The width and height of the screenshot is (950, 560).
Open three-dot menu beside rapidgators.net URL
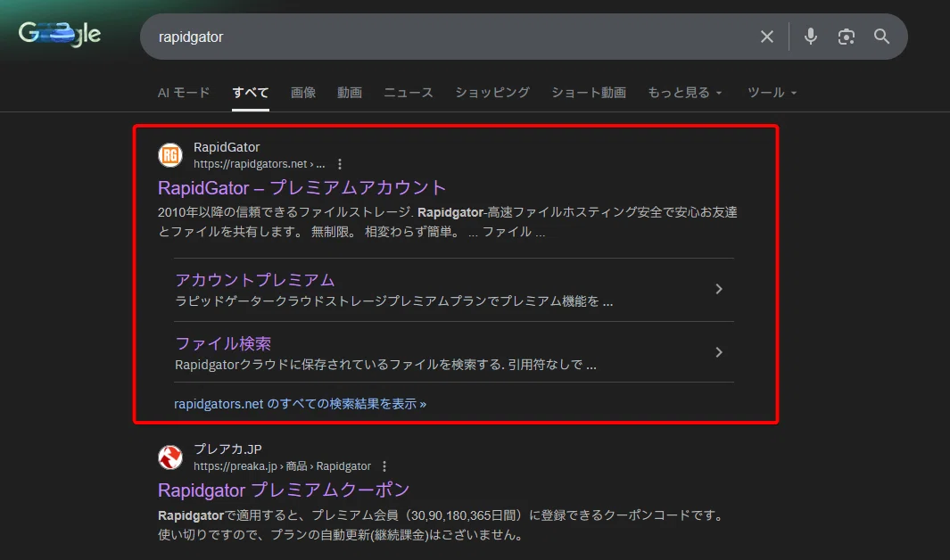coord(340,164)
